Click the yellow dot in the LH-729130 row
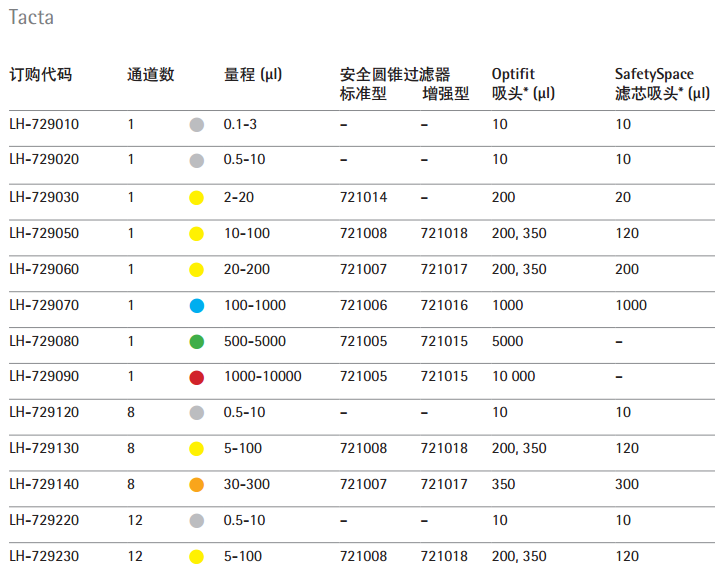 (x=197, y=449)
